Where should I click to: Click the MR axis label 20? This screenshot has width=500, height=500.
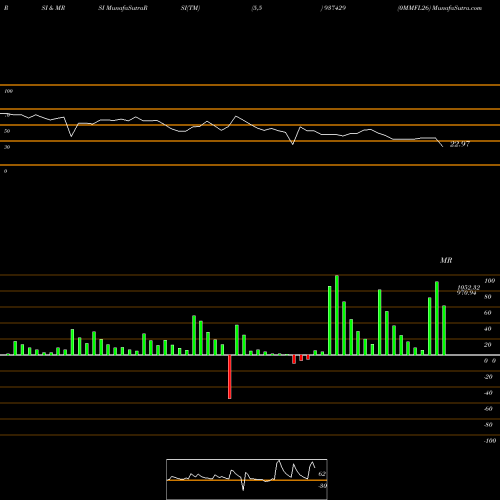tap(488, 345)
